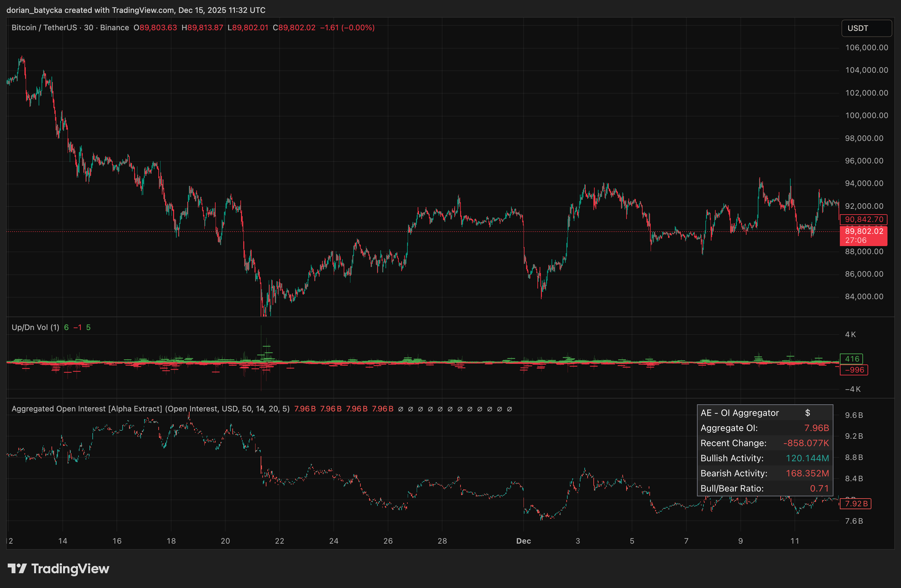The width and height of the screenshot is (901, 588).
Task: Toggle the Up/Dn Vol (1) indicator label
Action: click(35, 327)
